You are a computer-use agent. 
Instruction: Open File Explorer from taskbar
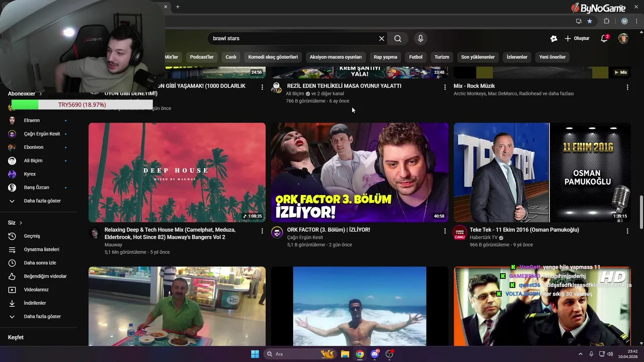[x=345, y=354]
